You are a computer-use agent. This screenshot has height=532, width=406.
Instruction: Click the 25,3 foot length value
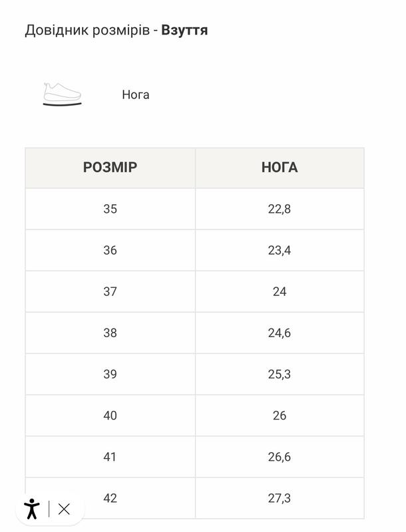tap(280, 374)
